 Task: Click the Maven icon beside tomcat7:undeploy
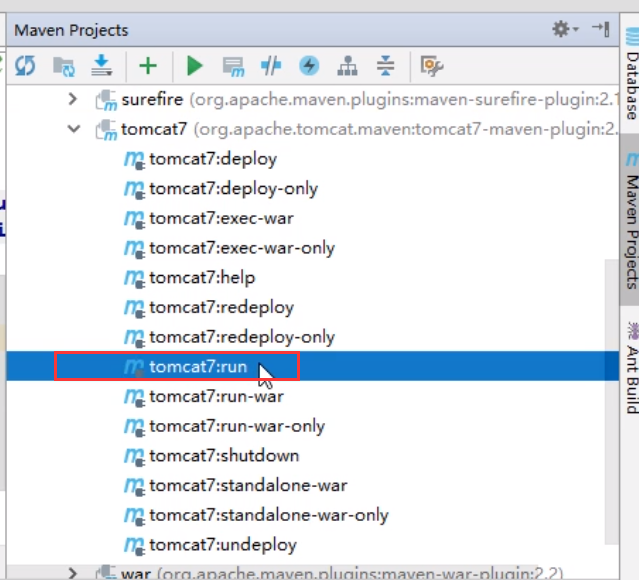(134, 546)
